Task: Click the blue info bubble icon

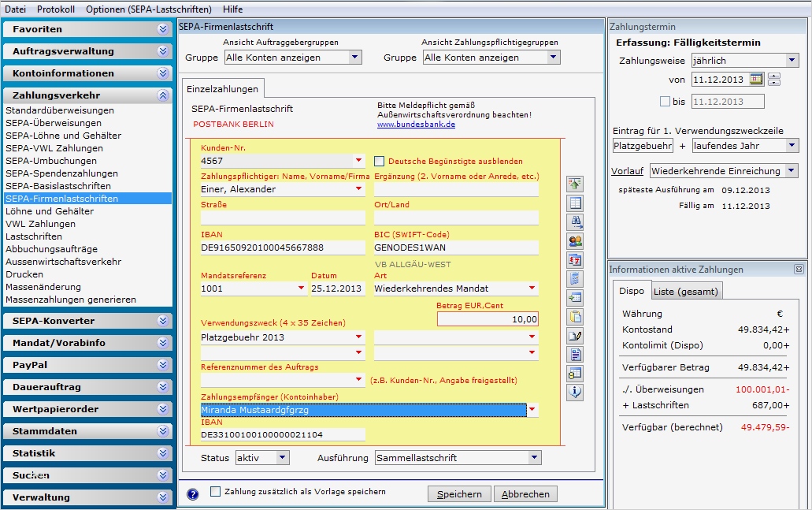Action: point(575,393)
